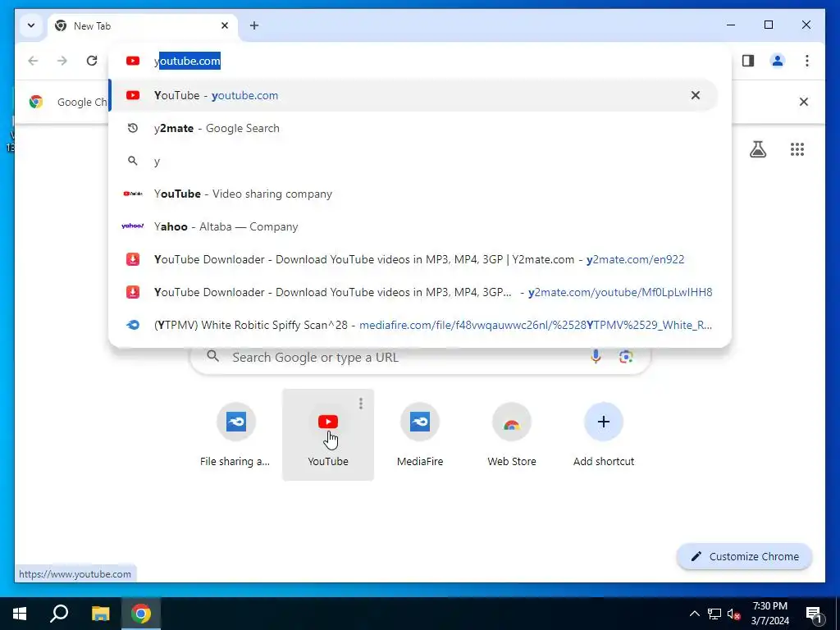Click the Search Google or type URL box
Viewport: 840px width, 630px height.
[421, 358]
